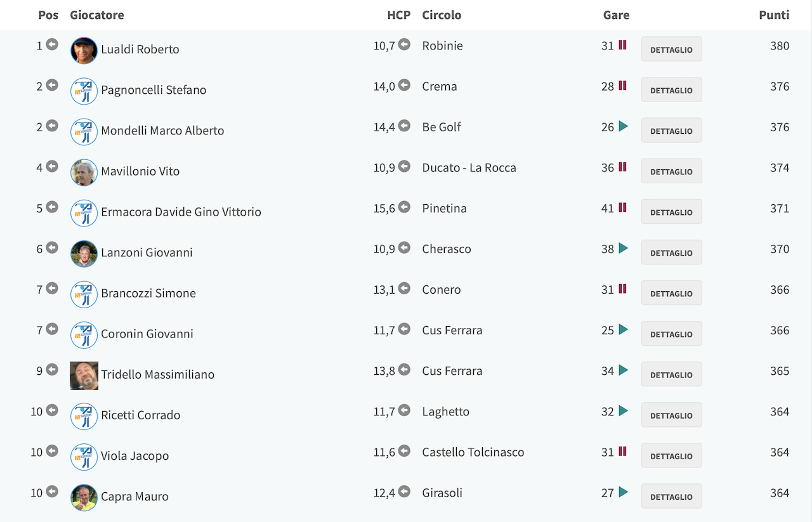This screenshot has height=522, width=812.
Task: Click the red pause icon in Ermacora's Pinetina row
Action: (622, 207)
